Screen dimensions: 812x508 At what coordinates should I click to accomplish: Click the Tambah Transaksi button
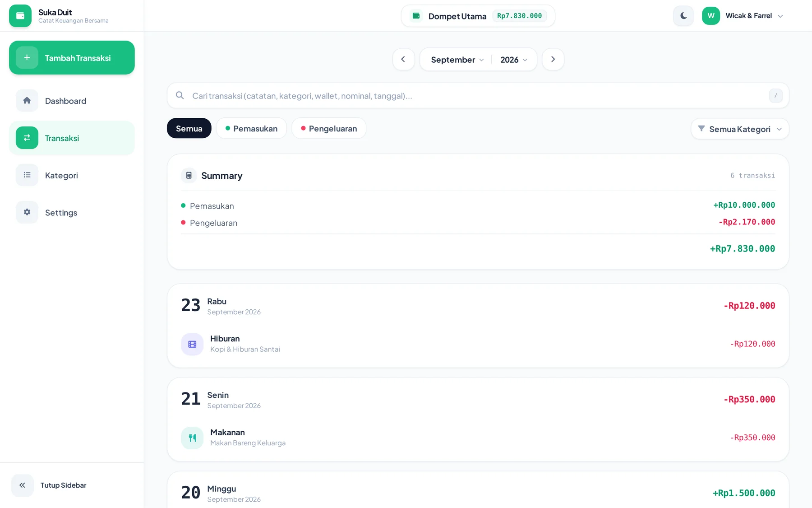coord(72,57)
